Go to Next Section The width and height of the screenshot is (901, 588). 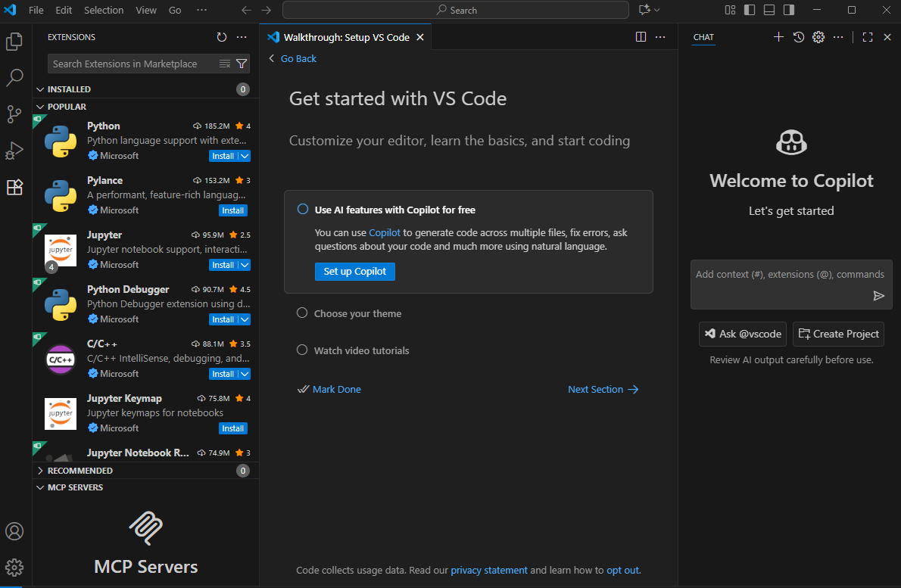(x=603, y=389)
